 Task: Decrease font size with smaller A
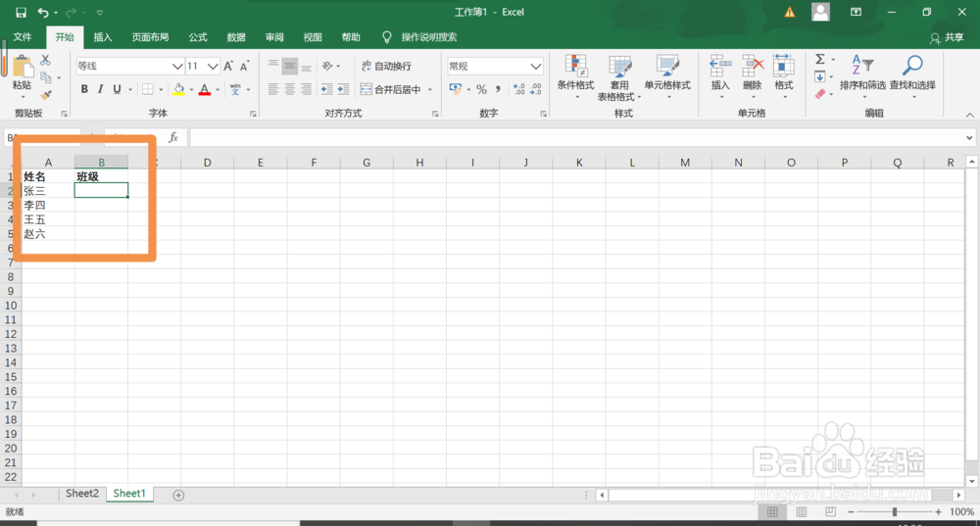[x=244, y=67]
